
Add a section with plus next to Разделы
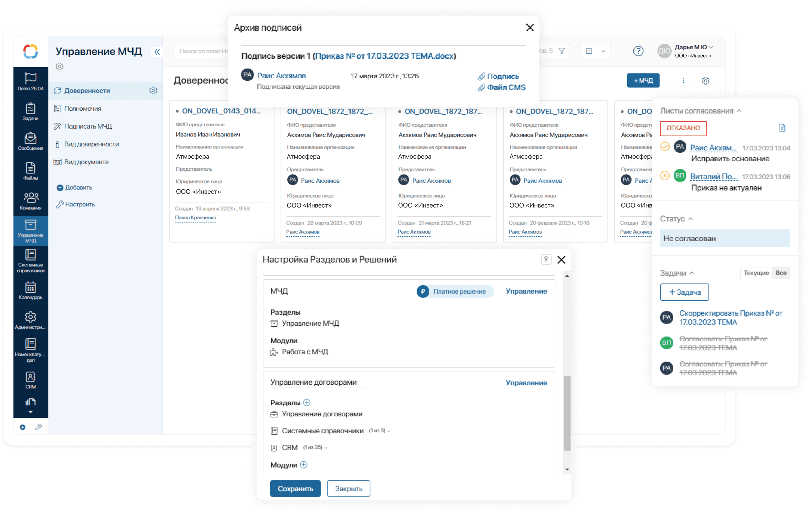(x=307, y=402)
